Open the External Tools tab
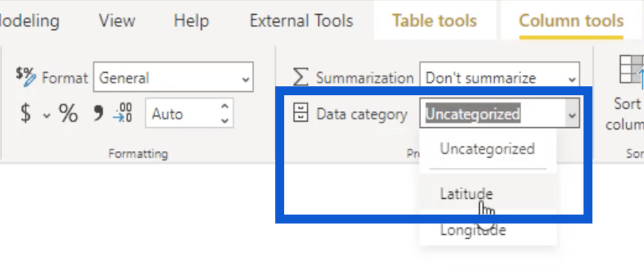Viewport: 644px width, 271px height. click(x=302, y=20)
